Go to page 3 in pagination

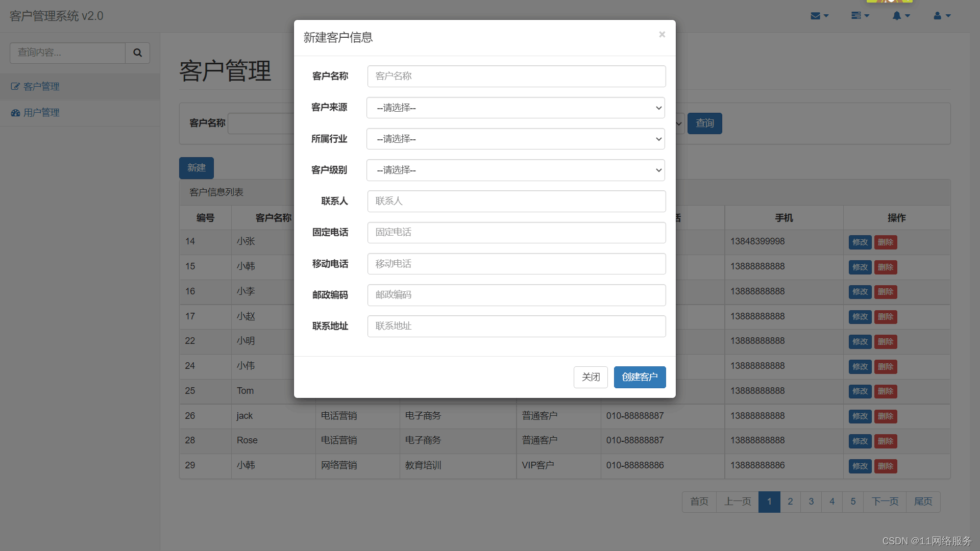point(811,502)
